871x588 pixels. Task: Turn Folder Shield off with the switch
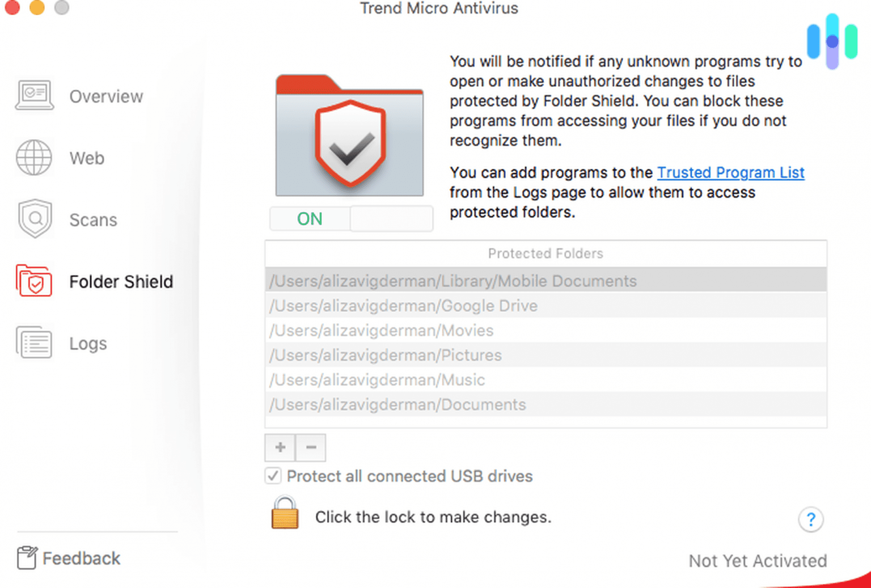(x=391, y=218)
